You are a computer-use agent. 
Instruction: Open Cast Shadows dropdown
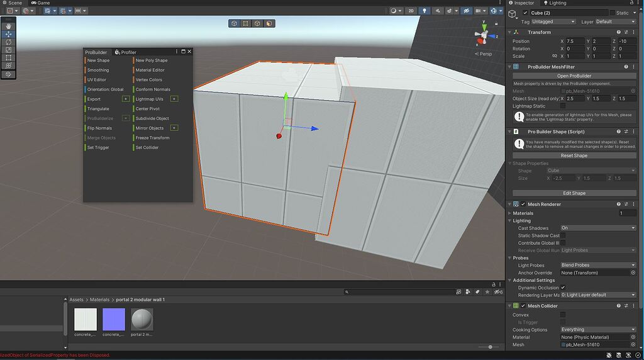tap(599, 228)
